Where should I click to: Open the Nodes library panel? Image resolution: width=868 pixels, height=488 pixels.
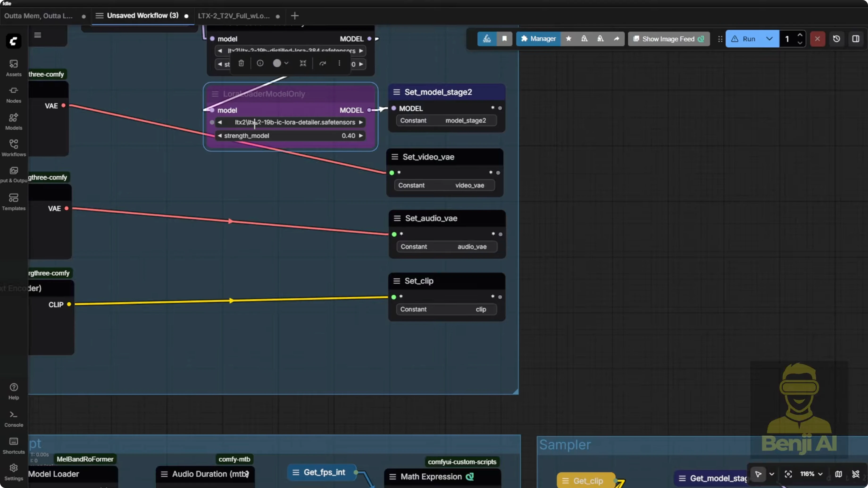coord(13,94)
